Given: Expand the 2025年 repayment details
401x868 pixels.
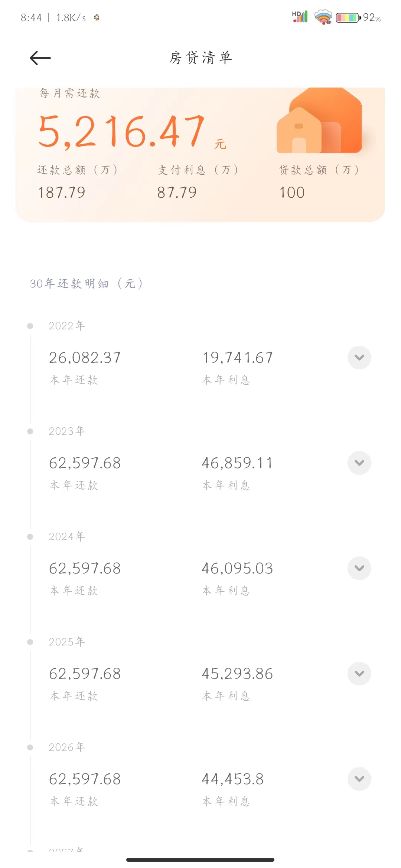Looking at the screenshot, I should coord(359,674).
